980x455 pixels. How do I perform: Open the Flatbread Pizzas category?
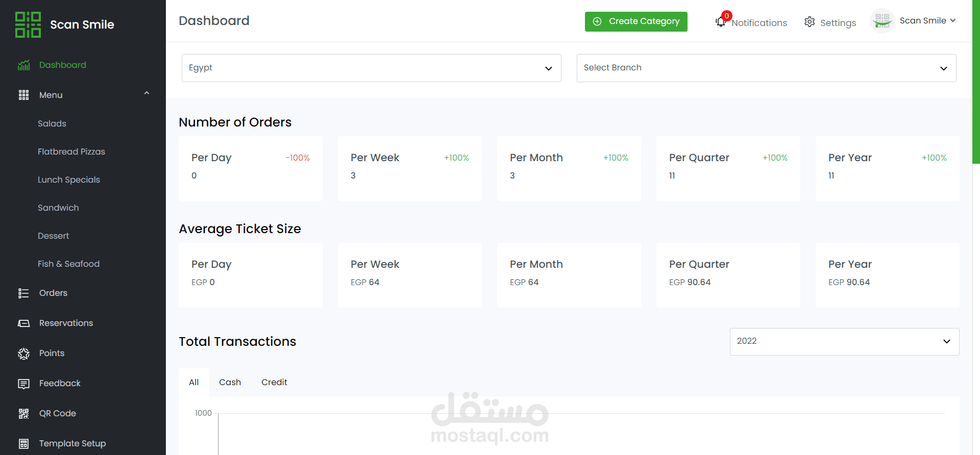[x=71, y=151]
